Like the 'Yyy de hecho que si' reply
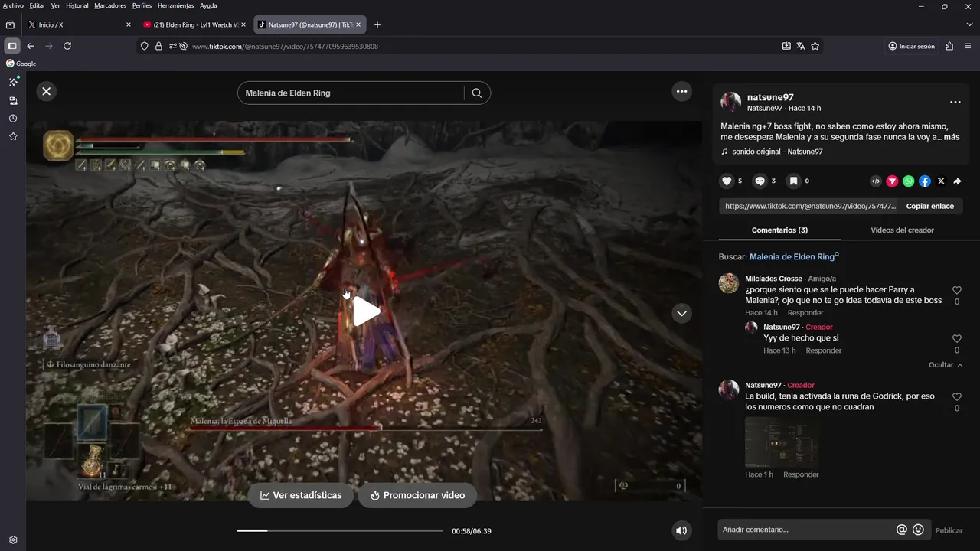The image size is (980, 551). 956,339
